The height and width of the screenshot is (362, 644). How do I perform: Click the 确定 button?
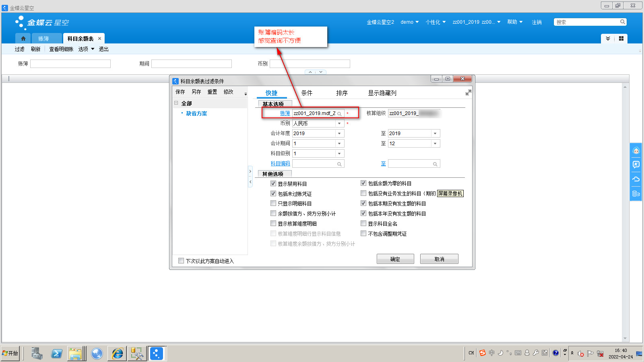(395, 259)
